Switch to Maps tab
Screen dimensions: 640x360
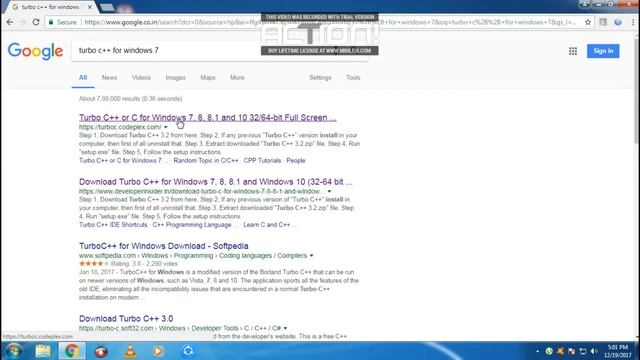208,78
